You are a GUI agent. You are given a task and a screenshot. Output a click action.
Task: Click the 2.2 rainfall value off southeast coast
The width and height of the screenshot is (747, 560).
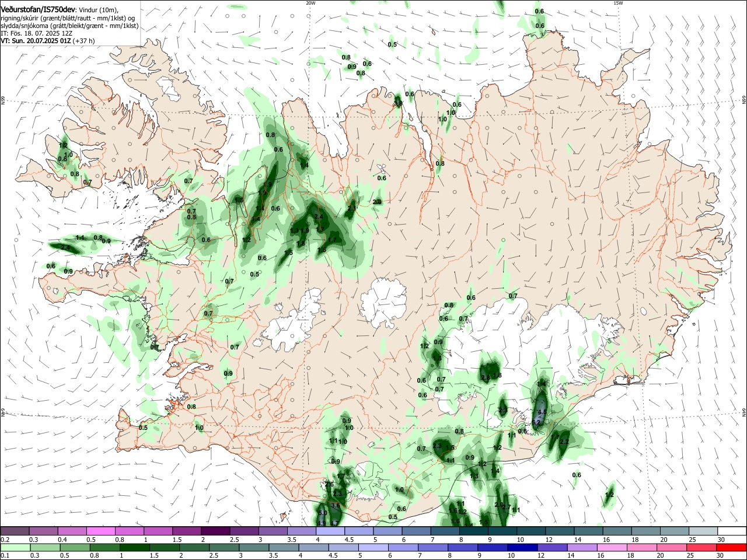click(x=564, y=442)
